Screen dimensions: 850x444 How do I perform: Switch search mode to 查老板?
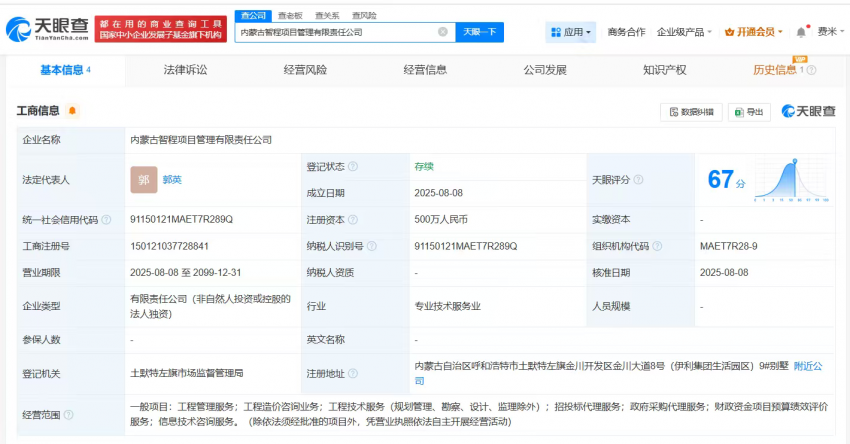290,16
